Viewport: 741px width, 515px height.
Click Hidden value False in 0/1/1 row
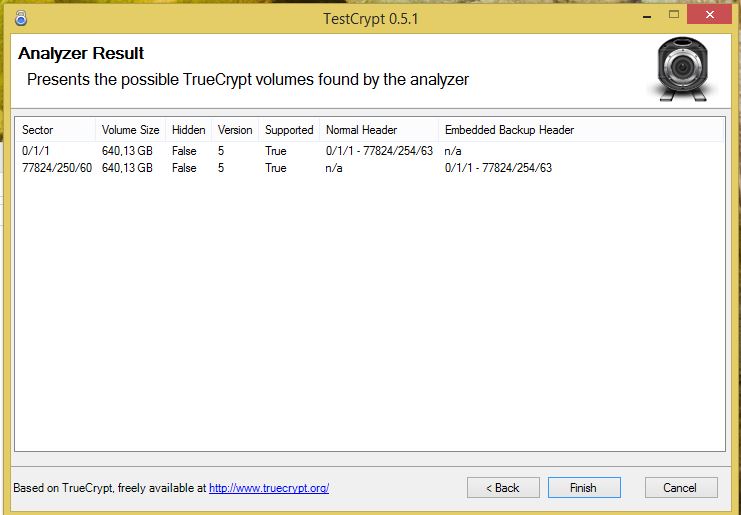point(184,151)
